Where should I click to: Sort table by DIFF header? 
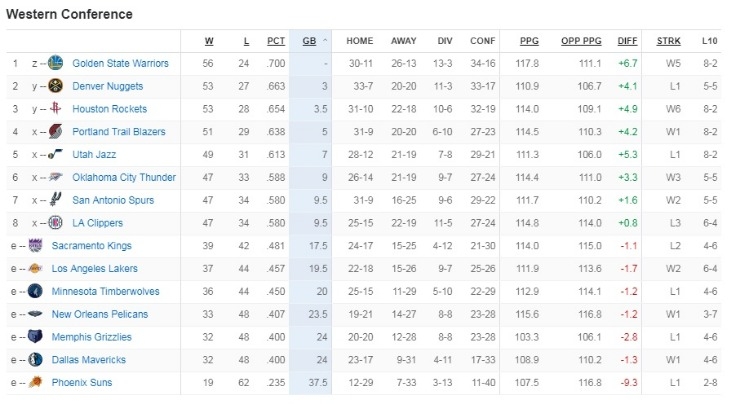click(x=627, y=41)
